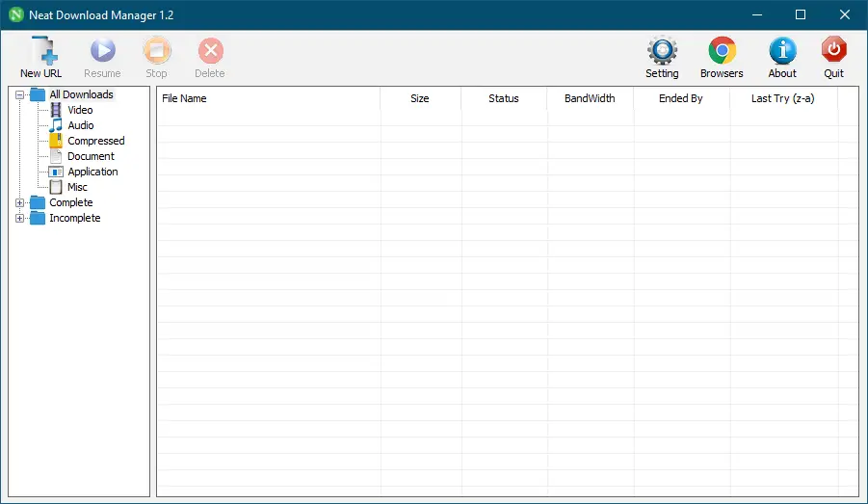The height and width of the screenshot is (504, 868).
Task: Select the Complete folder label
Action: 71,202
